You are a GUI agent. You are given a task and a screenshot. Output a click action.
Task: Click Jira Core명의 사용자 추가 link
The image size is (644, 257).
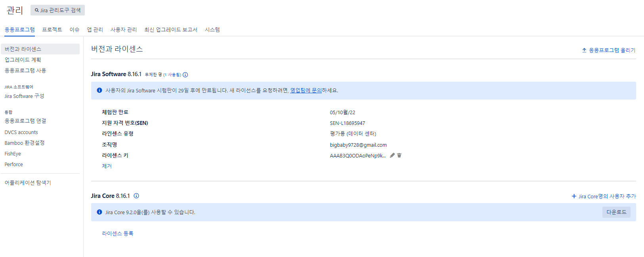tap(607, 196)
